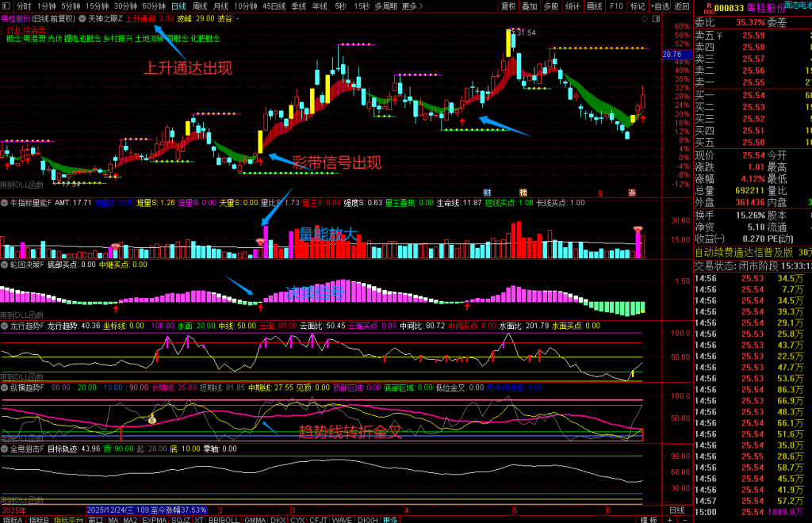Screen dimensions: 812x523
Task: Click the 涨 marker icon on main chart
Action: [632, 193]
